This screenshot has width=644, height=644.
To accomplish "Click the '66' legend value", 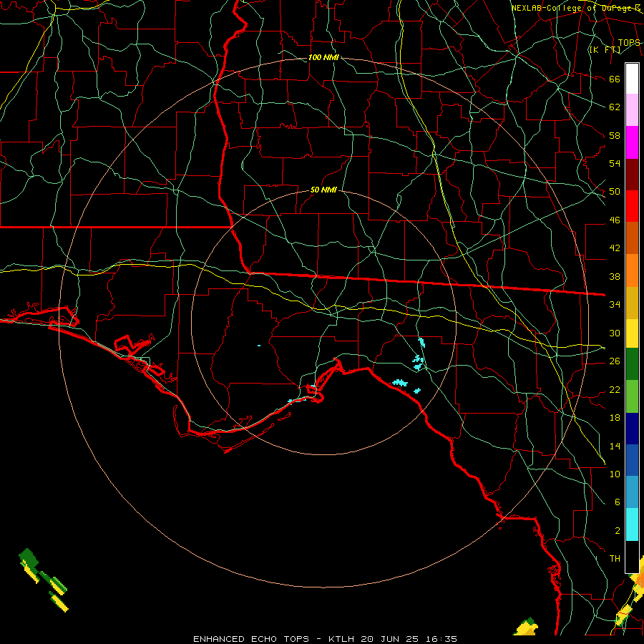I will pos(615,79).
